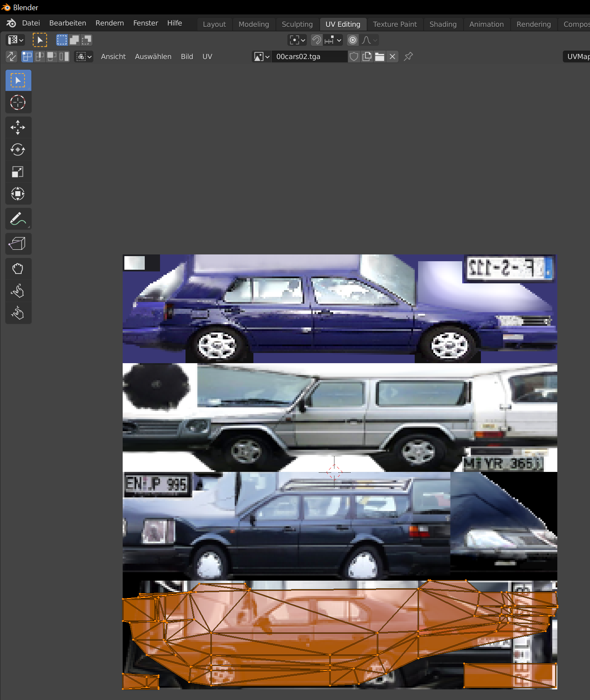Click the 2D cursor in the UV canvas
590x700 pixels.
click(334, 472)
